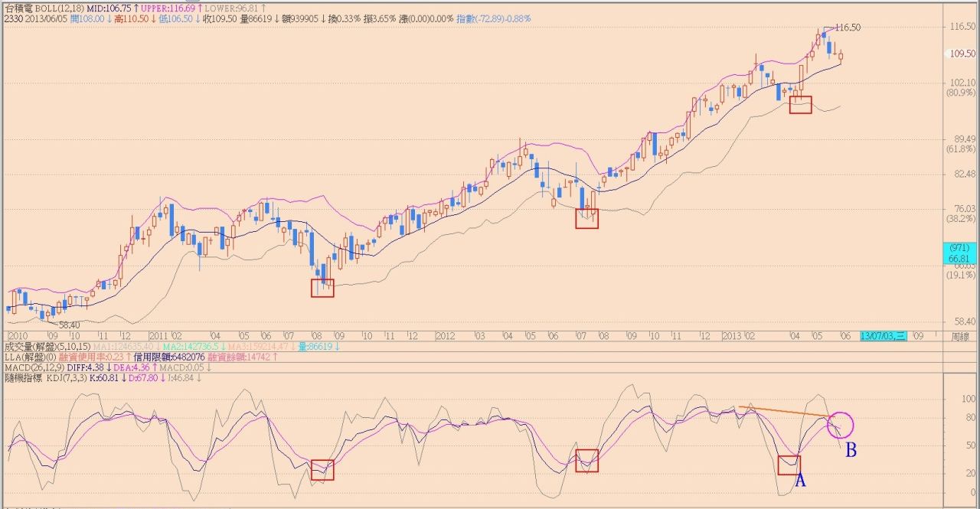This screenshot has height=509, width=980.
Task: Click red box at July 2012 price low
Action: (x=586, y=219)
